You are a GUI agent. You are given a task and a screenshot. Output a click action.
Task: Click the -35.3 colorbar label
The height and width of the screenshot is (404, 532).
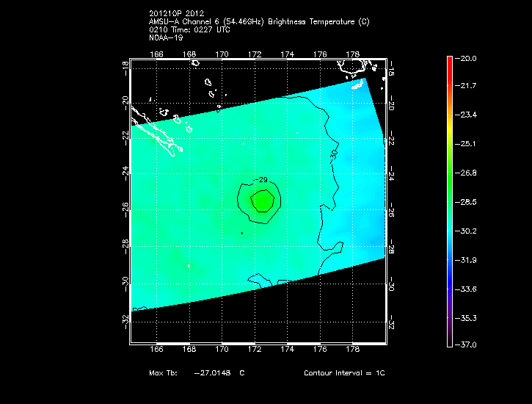pyautogui.click(x=465, y=318)
